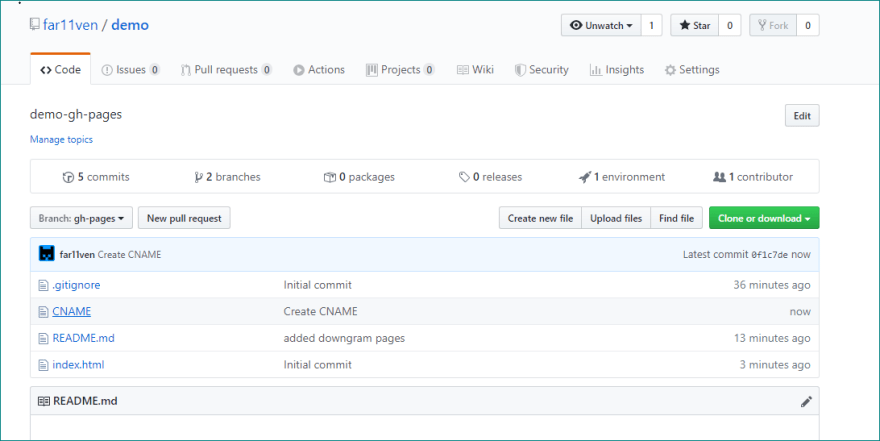Click the contributor people icon
880x441 pixels.
[x=719, y=177]
